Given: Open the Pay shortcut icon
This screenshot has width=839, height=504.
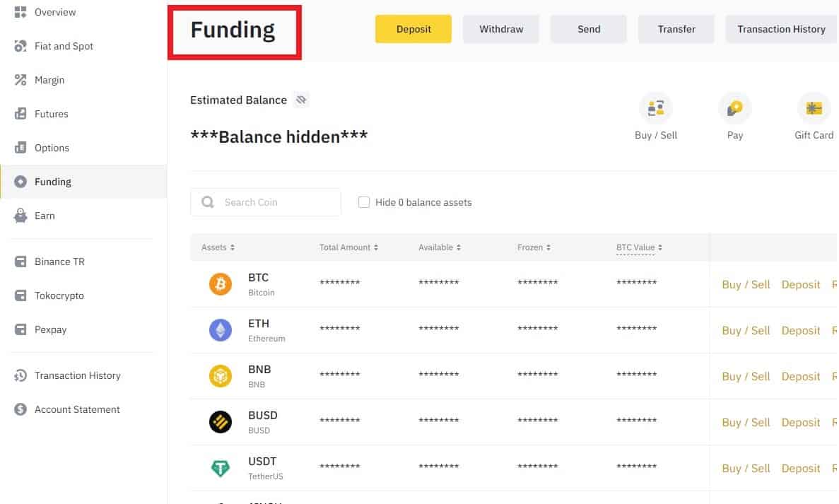Looking at the screenshot, I should (x=734, y=108).
